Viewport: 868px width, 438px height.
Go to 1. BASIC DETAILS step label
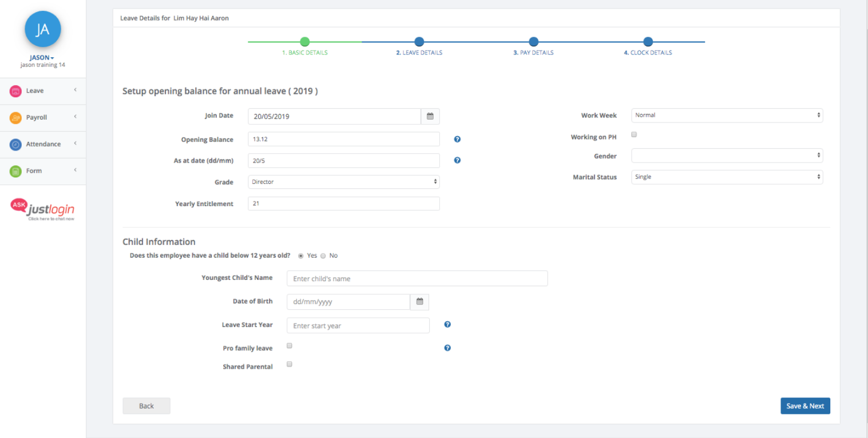pos(304,53)
